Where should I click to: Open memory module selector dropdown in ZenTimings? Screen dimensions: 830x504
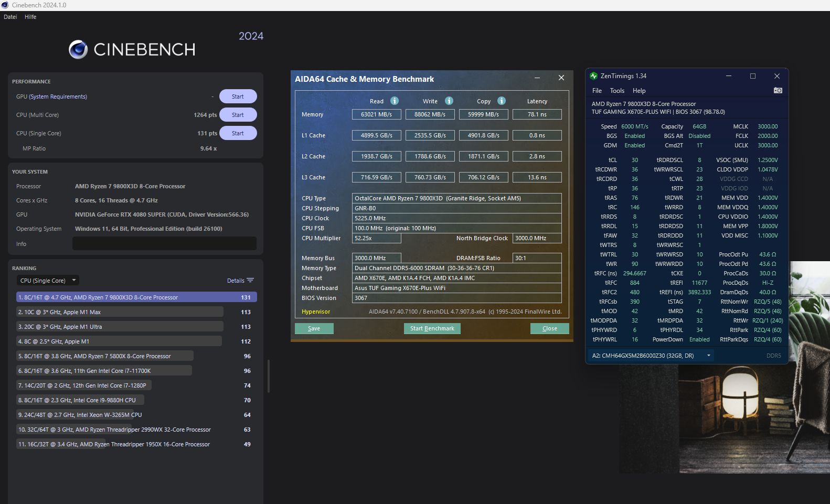pyautogui.click(x=651, y=356)
